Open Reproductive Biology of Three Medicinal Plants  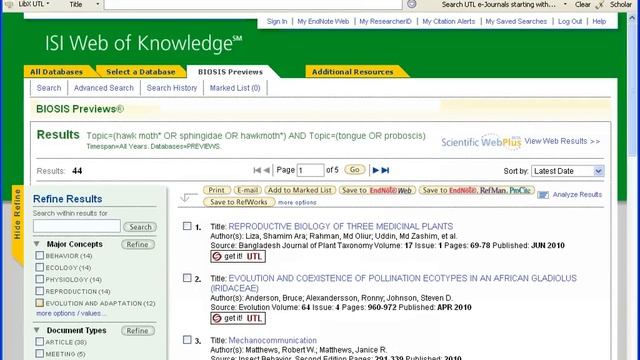[340, 226]
